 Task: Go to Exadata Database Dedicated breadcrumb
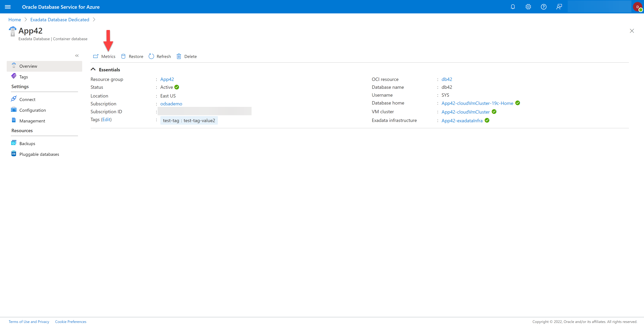tap(60, 19)
